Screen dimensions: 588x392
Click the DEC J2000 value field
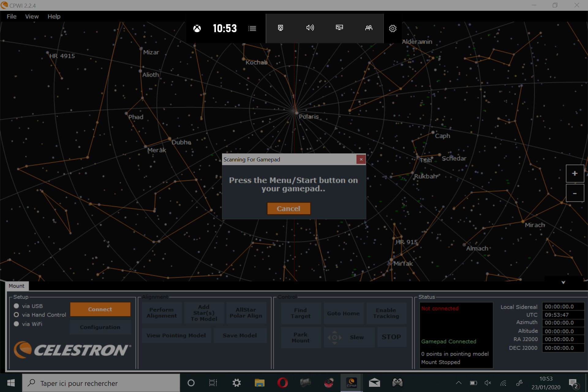click(563, 348)
